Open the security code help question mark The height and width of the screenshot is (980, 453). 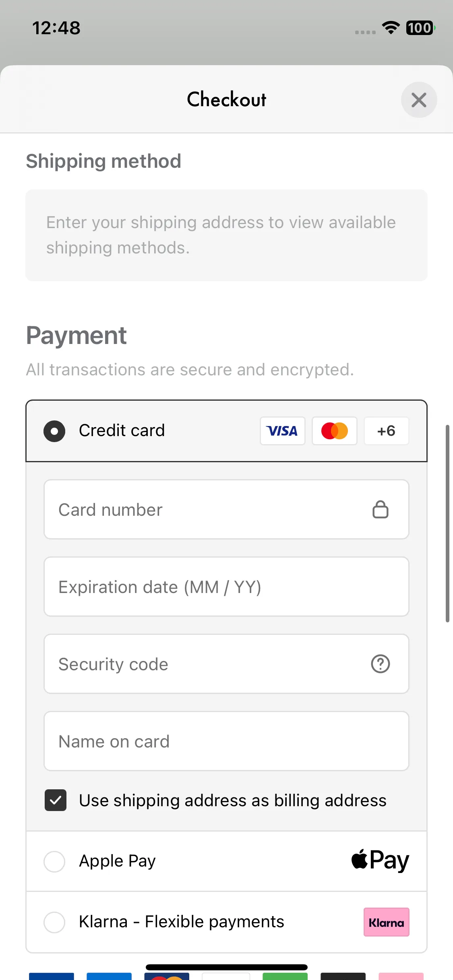[x=380, y=664]
